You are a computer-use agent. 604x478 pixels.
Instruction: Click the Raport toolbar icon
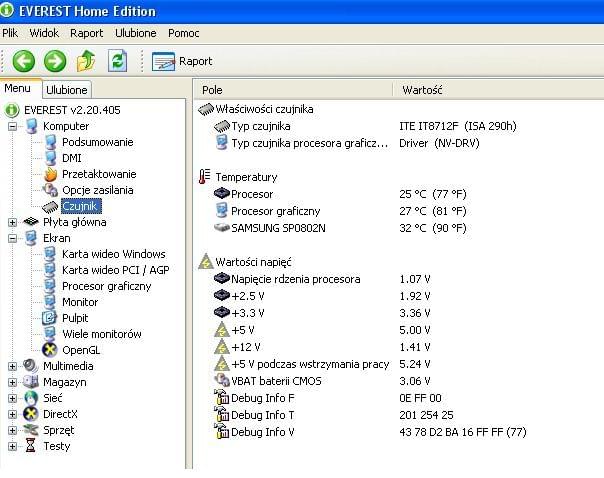coord(163,61)
